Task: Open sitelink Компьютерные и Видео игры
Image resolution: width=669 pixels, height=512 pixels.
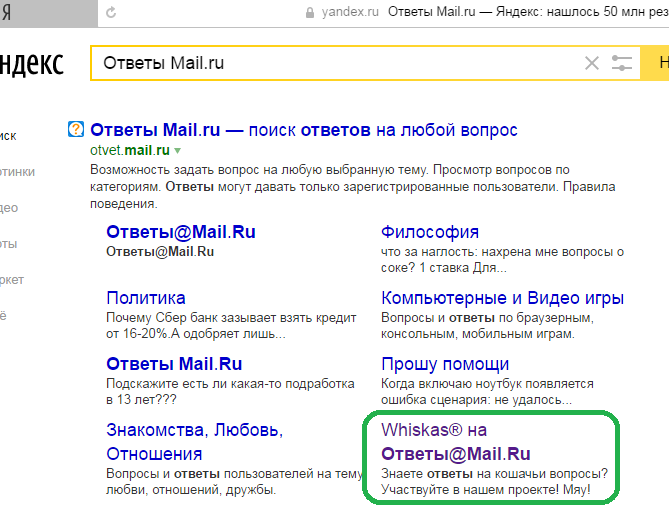Action: click(x=503, y=298)
